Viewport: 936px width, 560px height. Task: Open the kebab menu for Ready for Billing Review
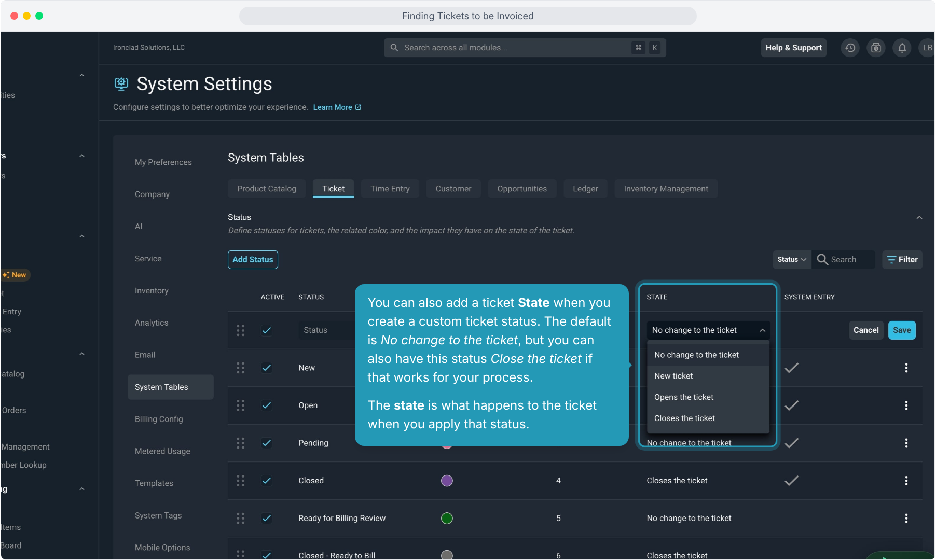(906, 518)
